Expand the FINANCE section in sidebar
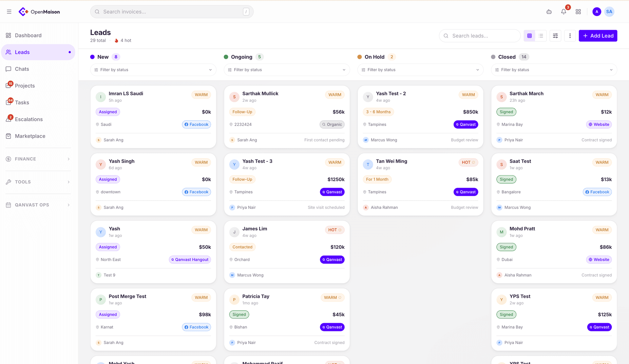The width and height of the screenshot is (629, 364). [x=38, y=159]
